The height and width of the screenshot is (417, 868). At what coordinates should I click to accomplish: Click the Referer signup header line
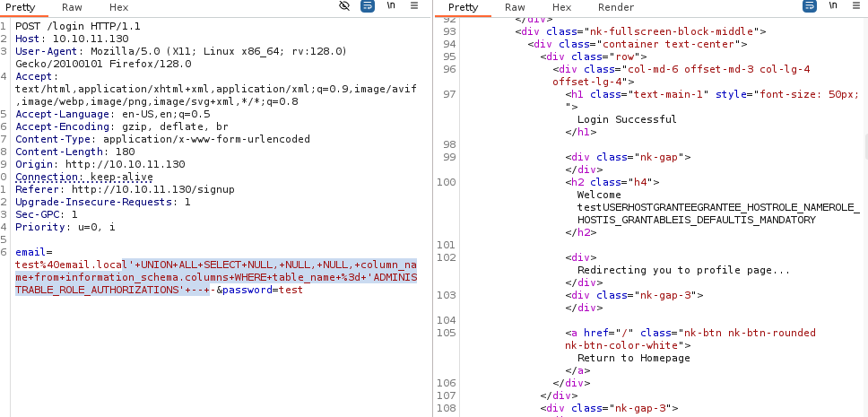pyautogui.click(x=126, y=189)
